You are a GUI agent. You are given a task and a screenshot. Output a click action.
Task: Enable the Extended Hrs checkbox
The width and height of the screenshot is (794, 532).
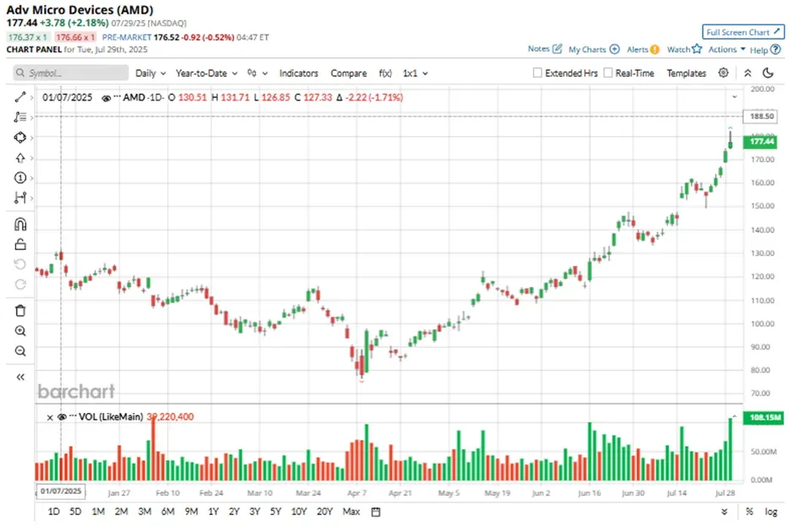click(x=536, y=73)
